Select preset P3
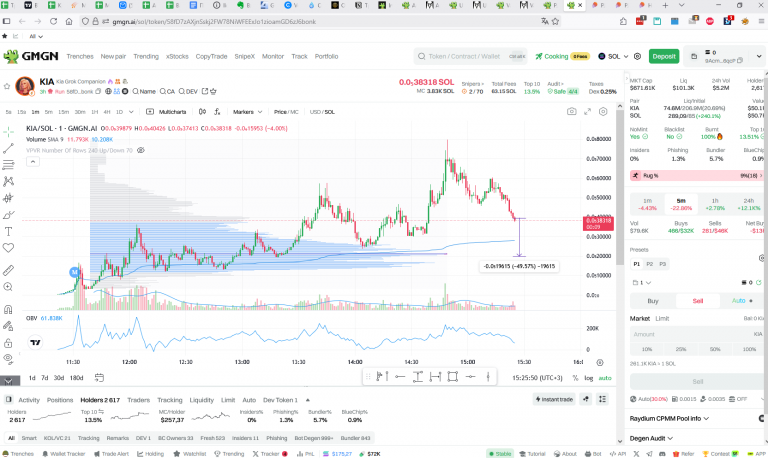The width and height of the screenshot is (768, 458). point(662,264)
